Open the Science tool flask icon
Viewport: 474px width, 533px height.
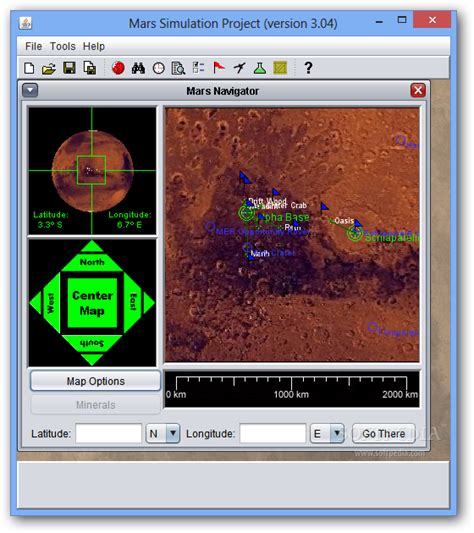260,68
